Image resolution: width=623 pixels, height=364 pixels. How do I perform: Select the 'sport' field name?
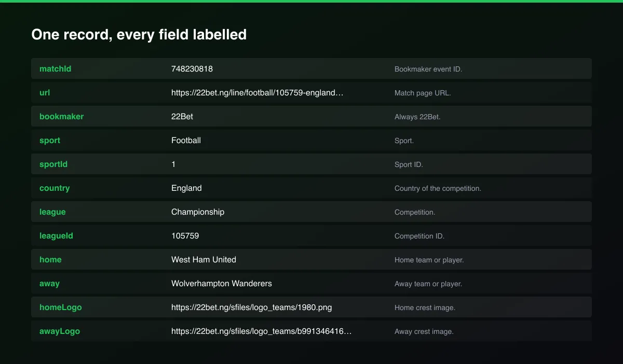[x=50, y=140]
